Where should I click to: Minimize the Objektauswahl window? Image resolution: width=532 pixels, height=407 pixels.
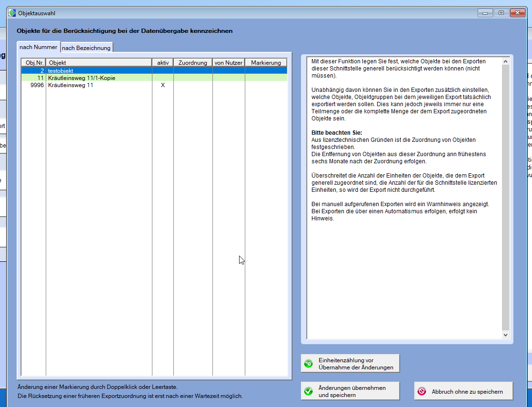[486, 13]
